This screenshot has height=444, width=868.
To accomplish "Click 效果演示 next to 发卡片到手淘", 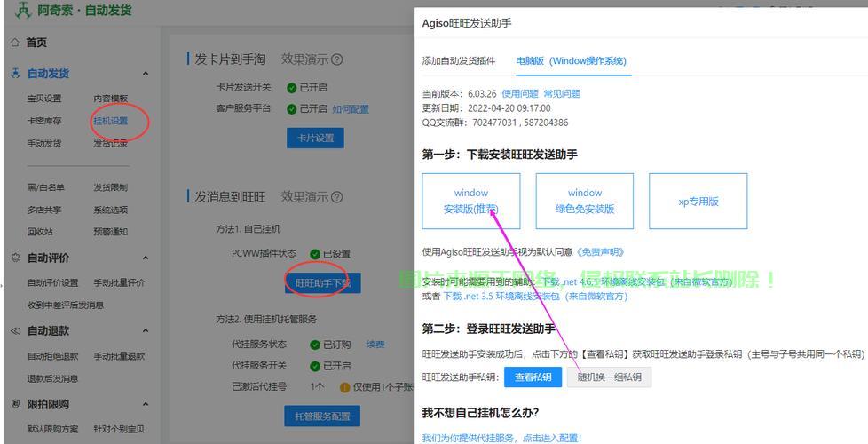I will tap(305, 59).
